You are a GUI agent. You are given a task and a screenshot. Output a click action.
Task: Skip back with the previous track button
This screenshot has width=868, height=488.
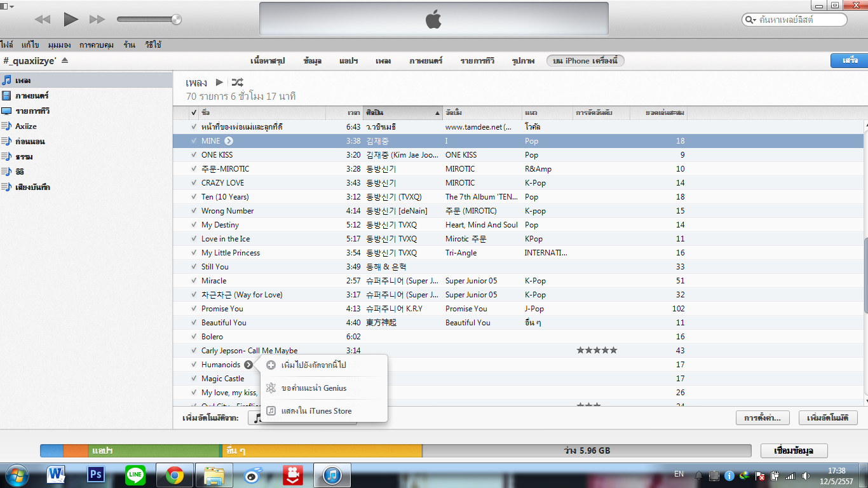[42, 20]
